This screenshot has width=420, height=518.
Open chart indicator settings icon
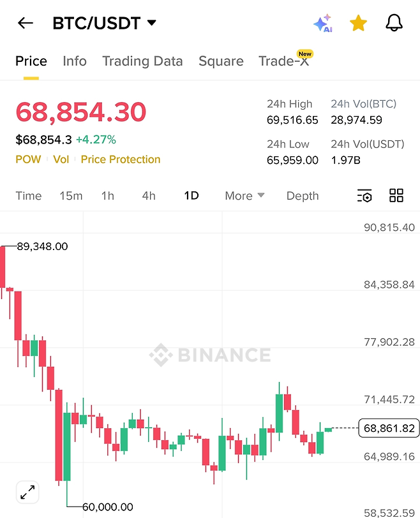[364, 196]
